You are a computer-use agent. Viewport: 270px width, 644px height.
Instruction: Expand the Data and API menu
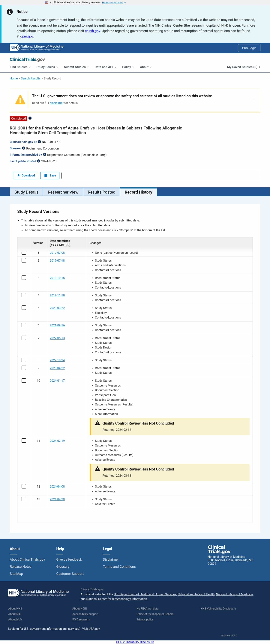point(105,67)
